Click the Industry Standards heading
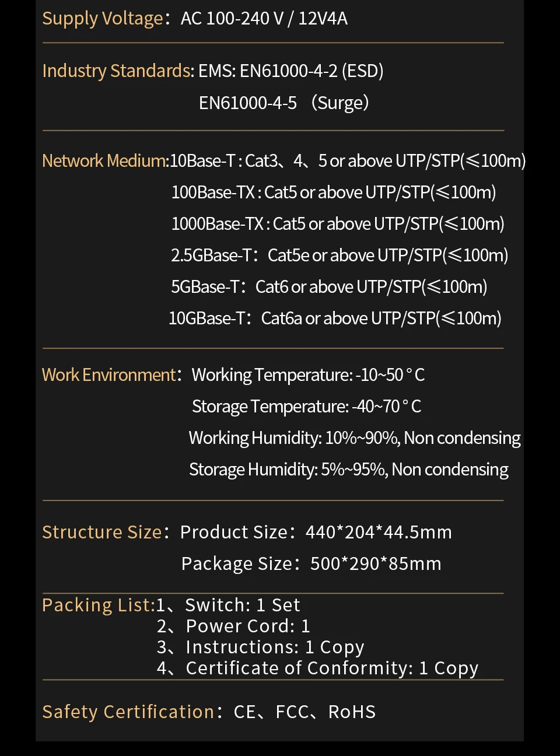Screen dimensions: 560x756 [118, 71]
